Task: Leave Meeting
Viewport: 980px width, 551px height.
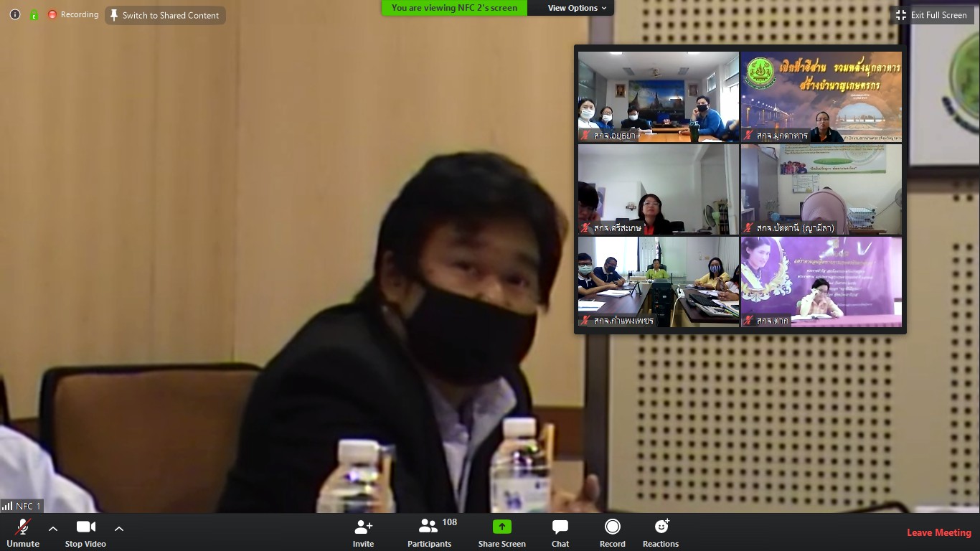Action: 939,532
